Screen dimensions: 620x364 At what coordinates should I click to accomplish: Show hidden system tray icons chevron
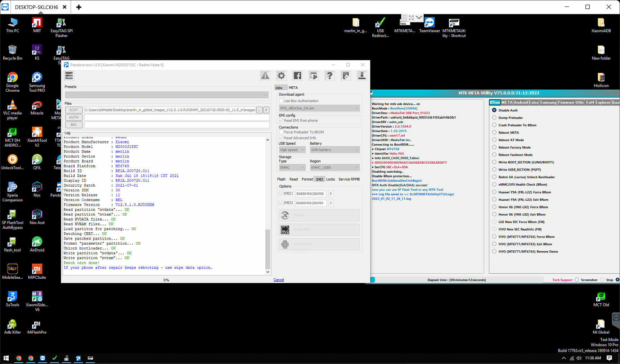564,358
